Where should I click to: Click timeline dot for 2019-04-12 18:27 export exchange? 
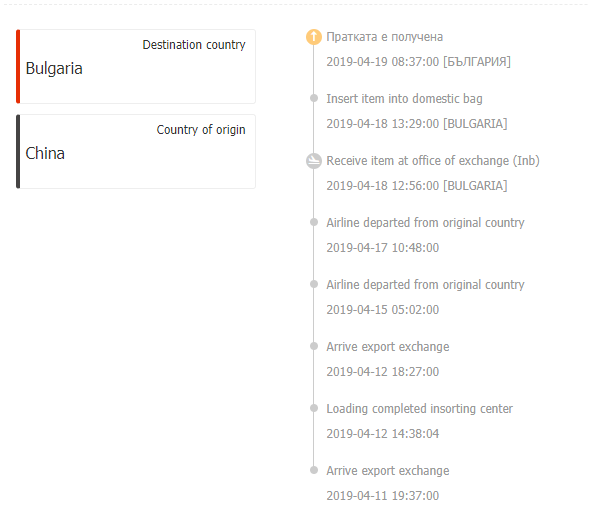[314, 346]
